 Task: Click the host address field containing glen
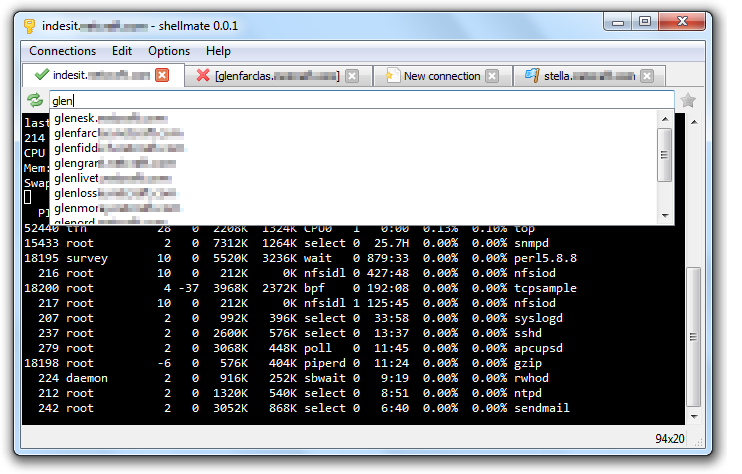[x=362, y=100]
